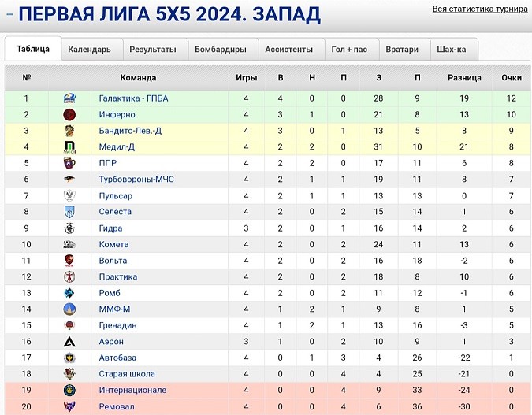Open the Турбовороны-МЧС team page link
Screen dimensions: 532x415
[x=136, y=180]
